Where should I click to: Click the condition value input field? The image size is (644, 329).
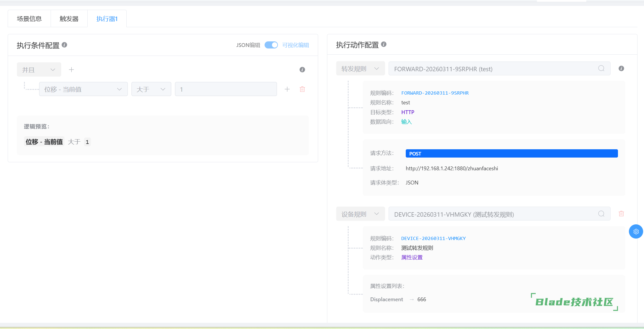coord(226,89)
